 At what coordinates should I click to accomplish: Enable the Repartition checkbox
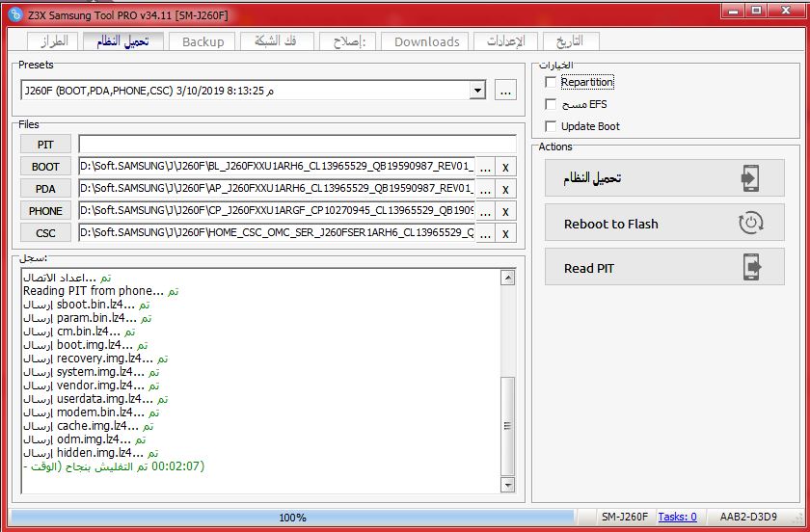(x=551, y=82)
